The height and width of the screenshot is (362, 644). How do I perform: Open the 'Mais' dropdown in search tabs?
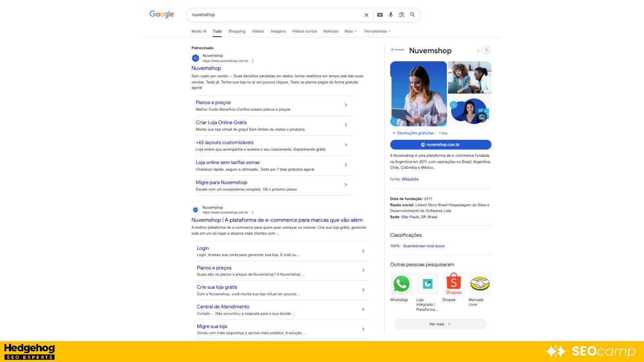coord(351,31)
